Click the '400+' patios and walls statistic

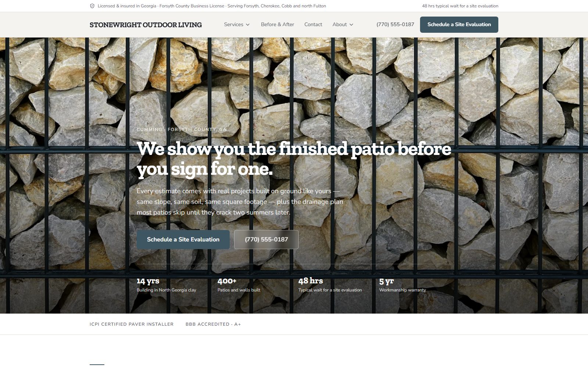coord(227,281)
